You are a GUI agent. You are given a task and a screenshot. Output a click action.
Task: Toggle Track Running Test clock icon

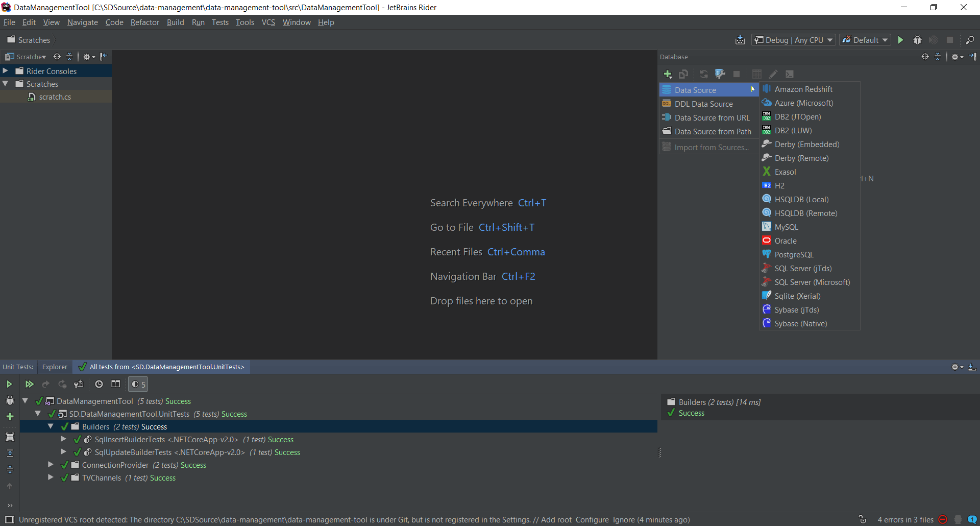99,384
